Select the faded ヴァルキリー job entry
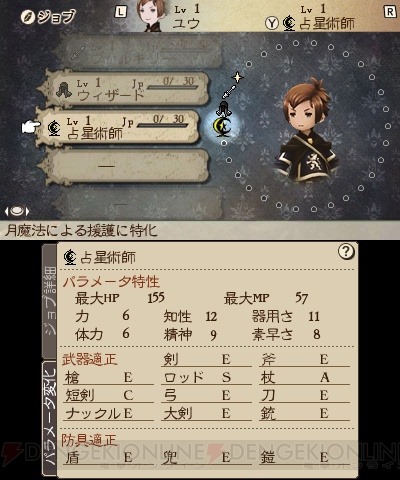The width and height of the screenshot is (400, 480). coord(135,54)
